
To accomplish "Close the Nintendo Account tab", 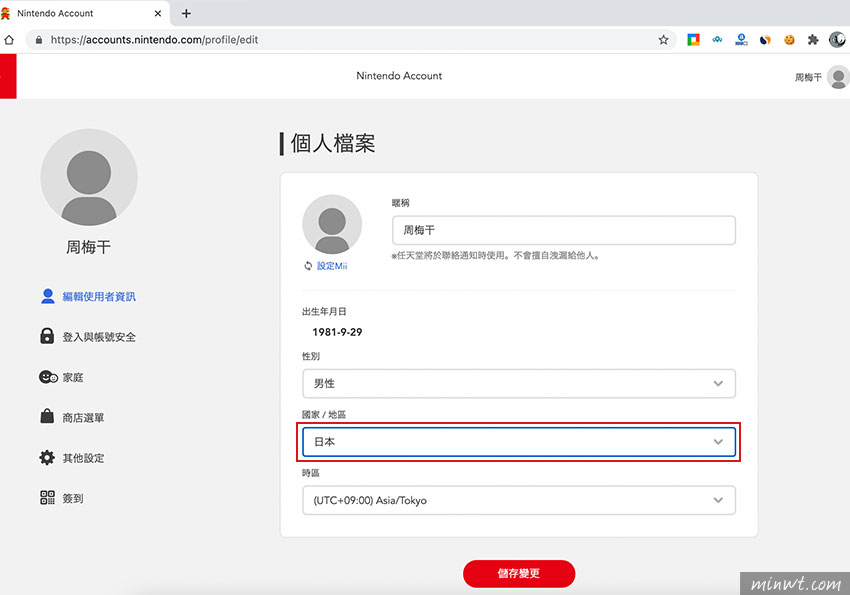I will (x=158, y=13).
